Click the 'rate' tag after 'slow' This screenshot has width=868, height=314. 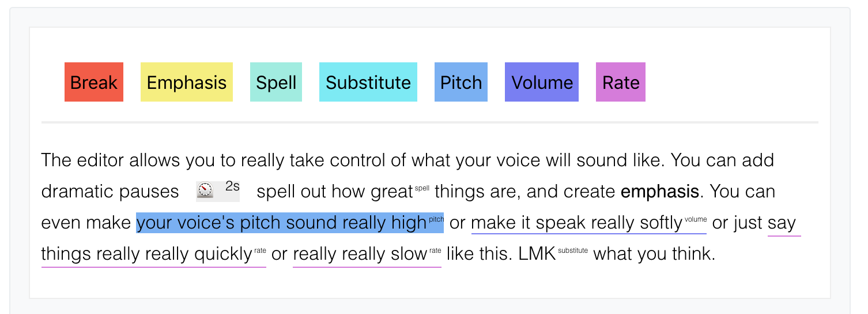coord(435,251)
